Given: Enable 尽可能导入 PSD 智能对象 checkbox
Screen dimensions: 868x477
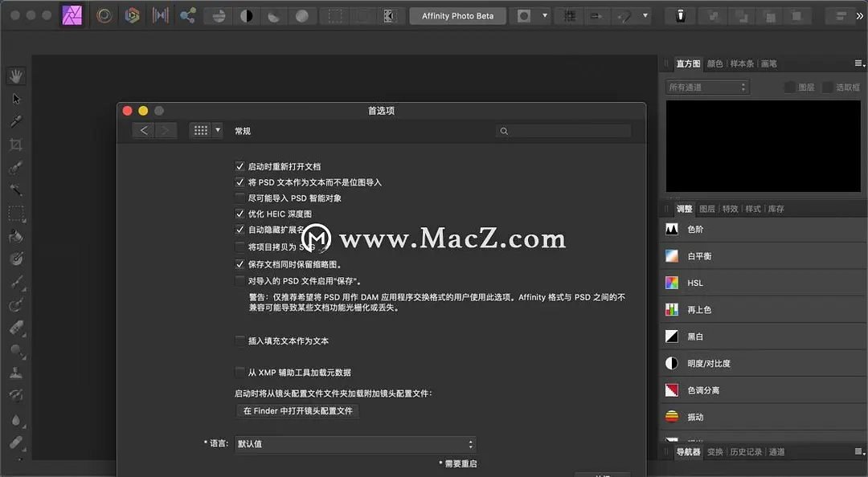Looking at the screenshot, I should click(240, 198).
